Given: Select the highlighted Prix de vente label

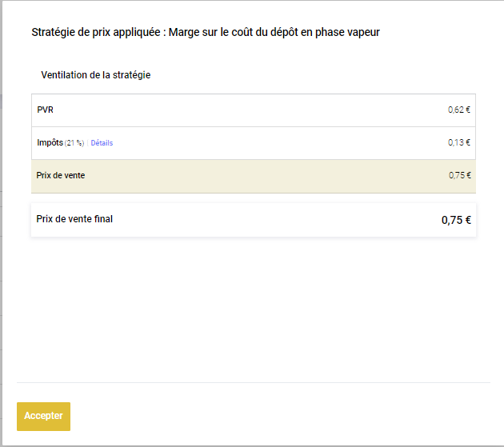Looking at the screenshot, I should pos(60,176).
